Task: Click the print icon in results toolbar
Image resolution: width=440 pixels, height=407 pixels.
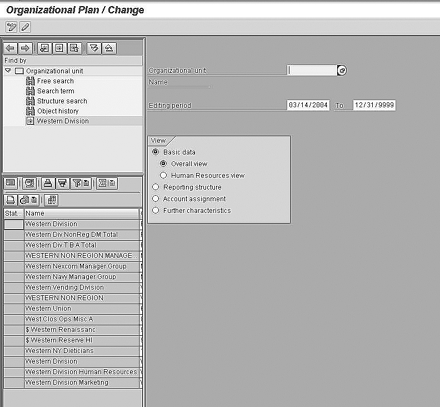Action: pos(48,183)
